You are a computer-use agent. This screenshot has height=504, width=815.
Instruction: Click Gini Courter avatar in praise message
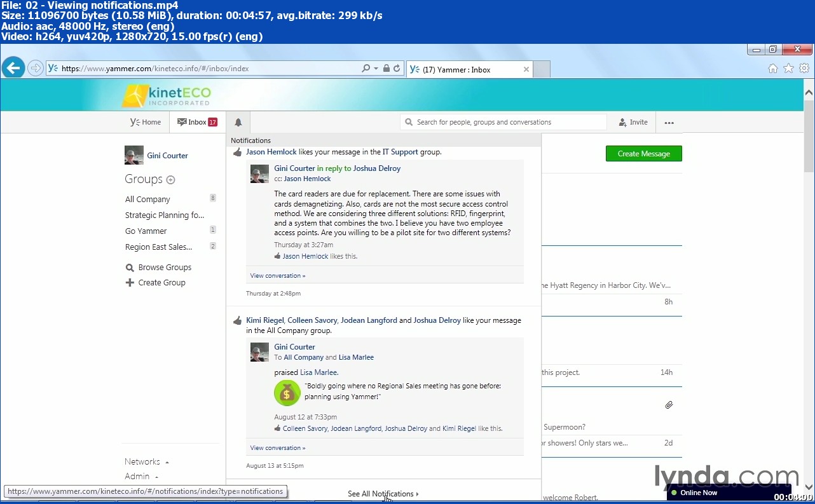(259, 352)
